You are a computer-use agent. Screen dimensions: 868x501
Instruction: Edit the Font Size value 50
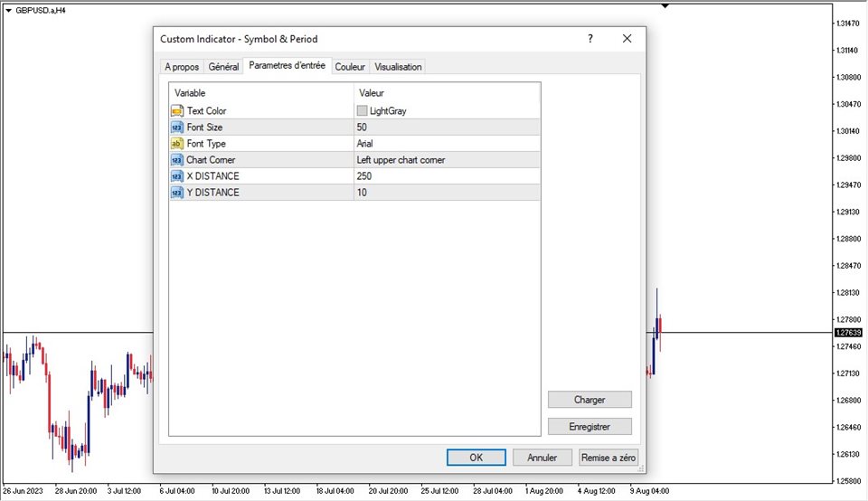[447, 128]
